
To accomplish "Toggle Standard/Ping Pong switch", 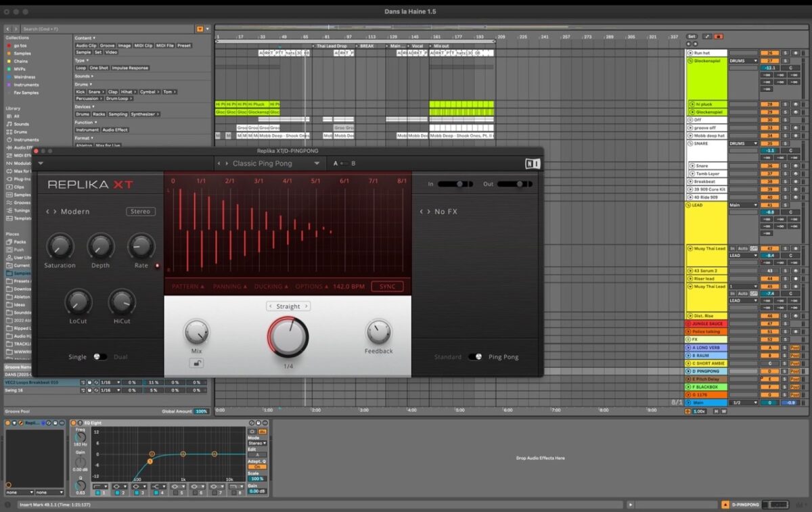I will coord(475,356).
